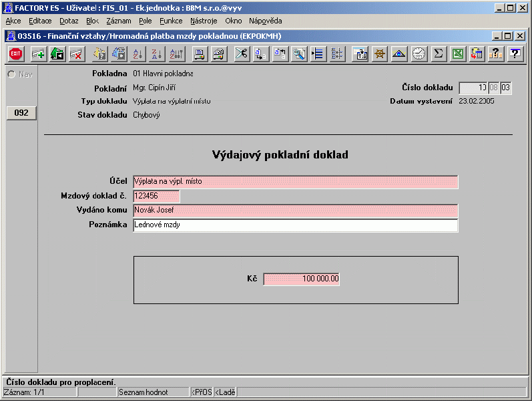This screenshot has width=532, height=401.
Task: Open the Akce menu
Action: tap(13, 21)
